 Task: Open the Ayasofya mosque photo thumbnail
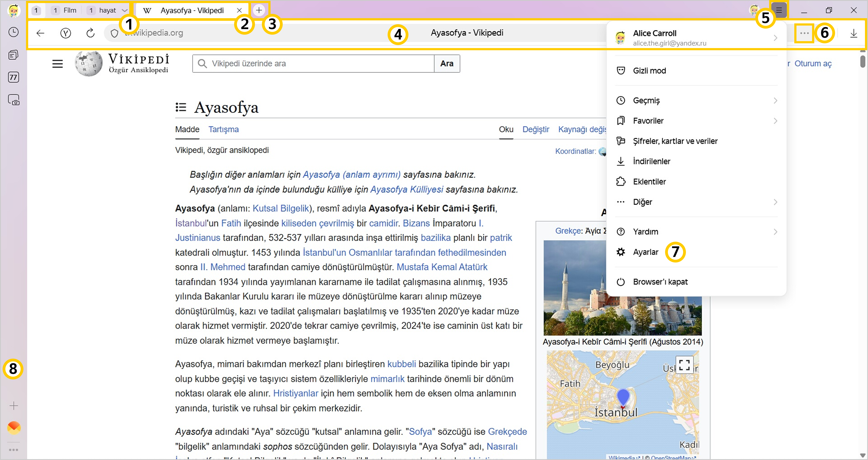tap(622, 288)
